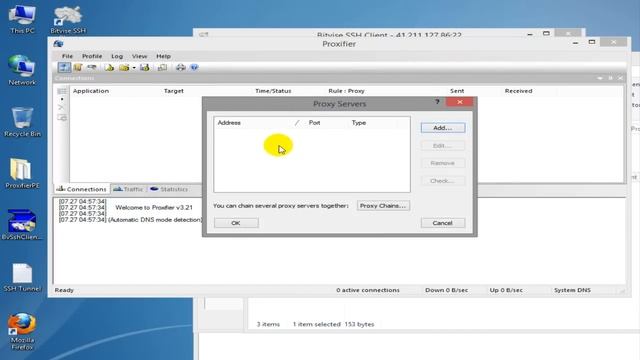640x360 pixels.
Task: Close the Proxy Servers dialog with red X
Action: coord(460,102)
